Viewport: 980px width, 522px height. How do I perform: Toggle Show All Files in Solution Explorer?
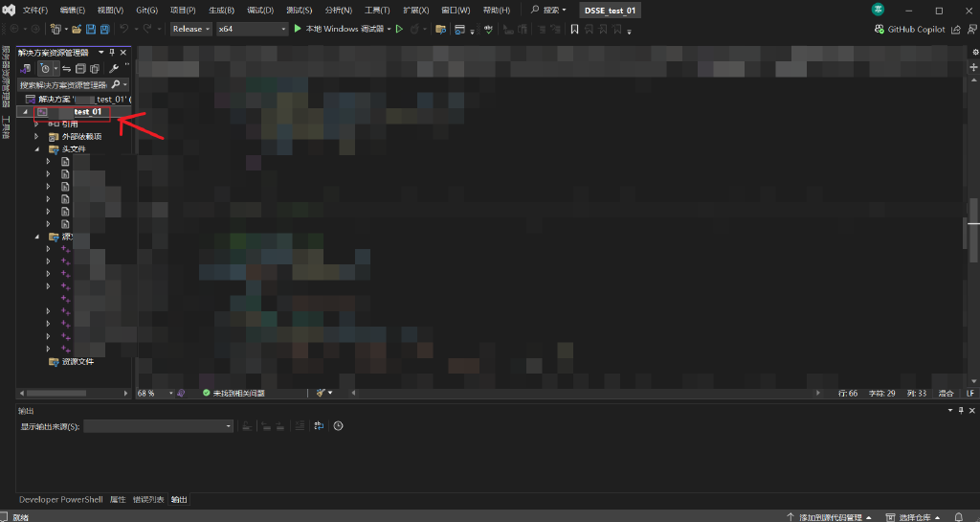(94, 69)
